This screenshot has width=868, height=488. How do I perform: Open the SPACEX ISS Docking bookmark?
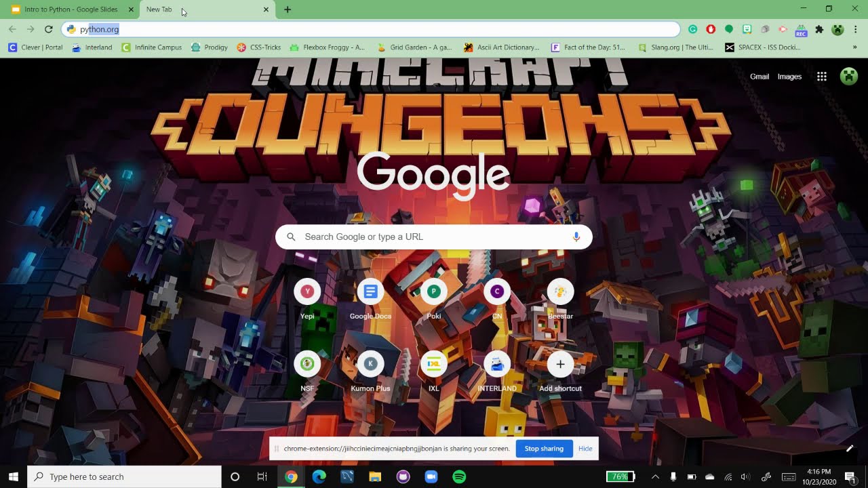click(762, 47)
